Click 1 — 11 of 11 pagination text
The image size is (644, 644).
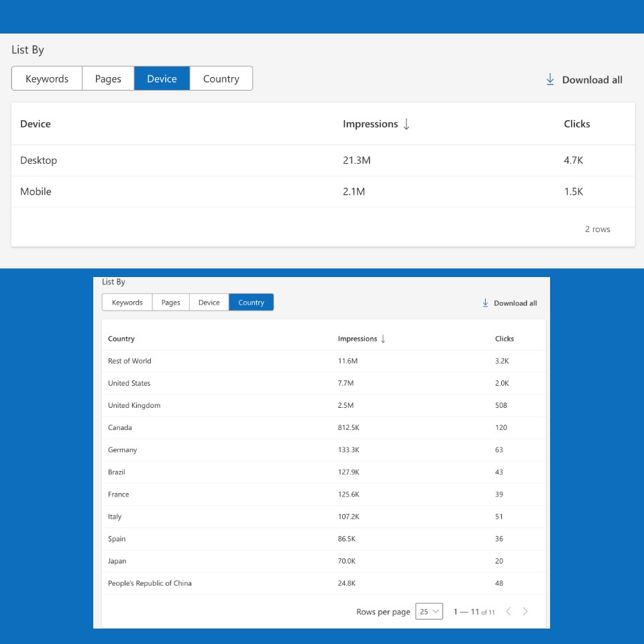pos(474,612)
